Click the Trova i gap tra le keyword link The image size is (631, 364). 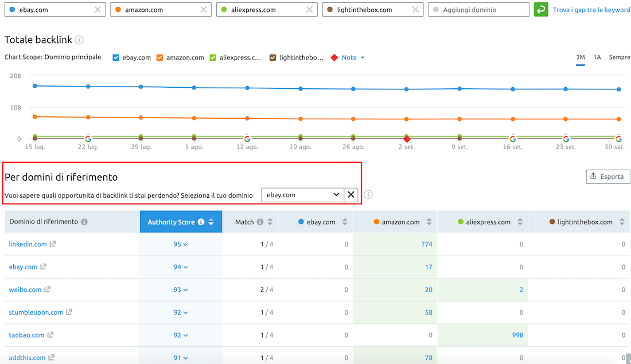point(592,9)
